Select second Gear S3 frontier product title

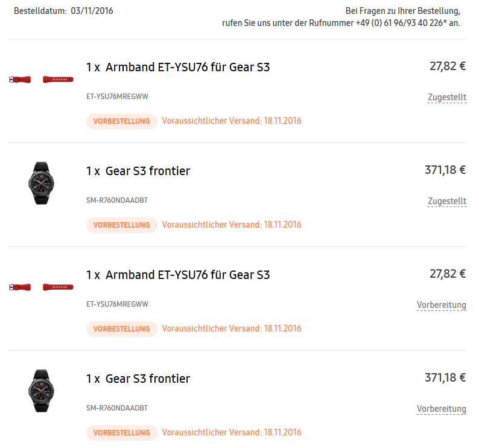click(148, 379)
